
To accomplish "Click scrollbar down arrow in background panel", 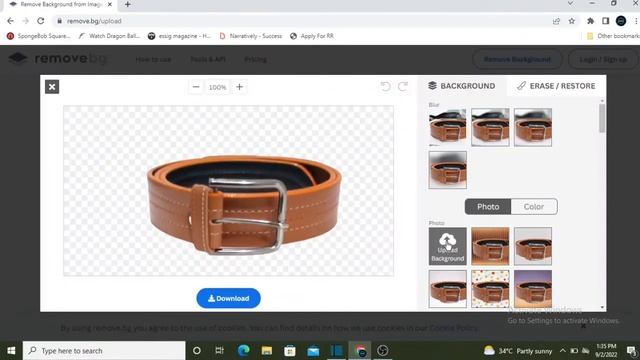I will pyautogui.click(x=602, y=307).
